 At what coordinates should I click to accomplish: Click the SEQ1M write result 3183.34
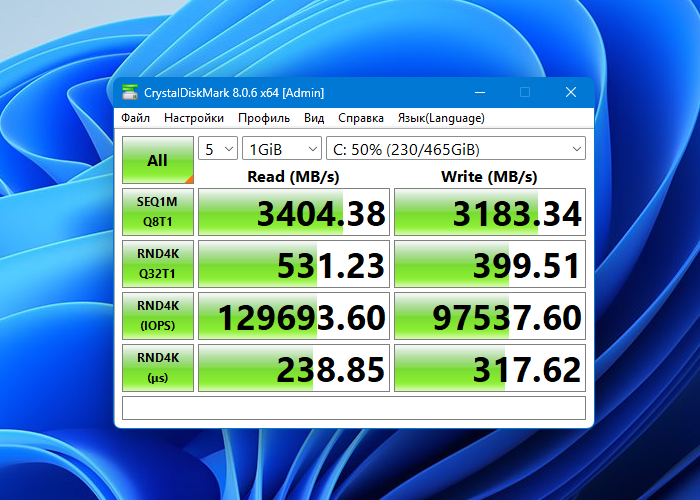point(490,212)
